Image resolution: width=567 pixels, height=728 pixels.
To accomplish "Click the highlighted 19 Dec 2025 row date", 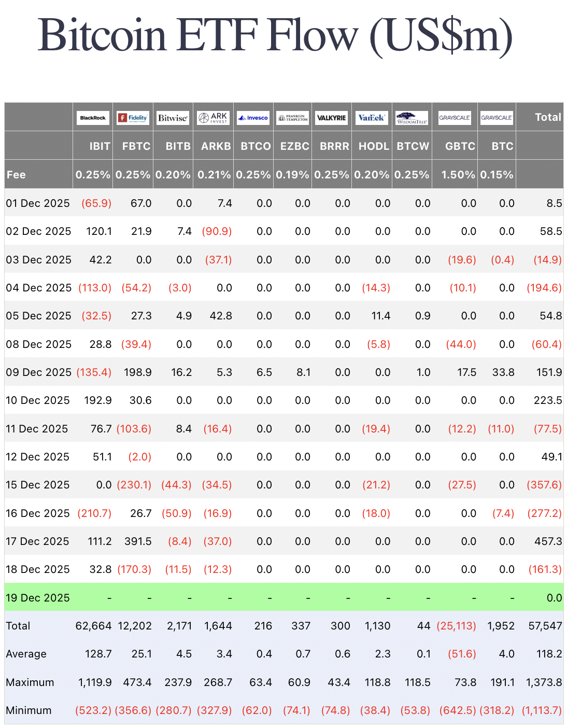I will [x=38, y=598].
